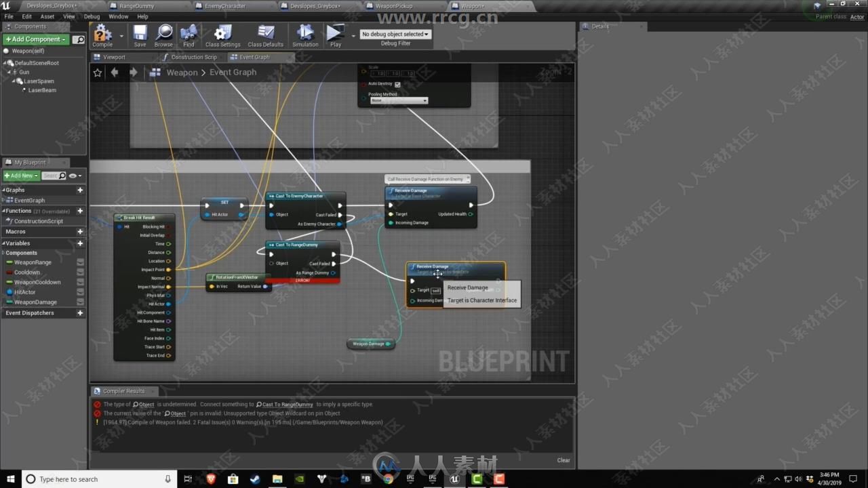Open Steam from the taskbar
This screenshot has width=868, height=488.
[255, 479]
